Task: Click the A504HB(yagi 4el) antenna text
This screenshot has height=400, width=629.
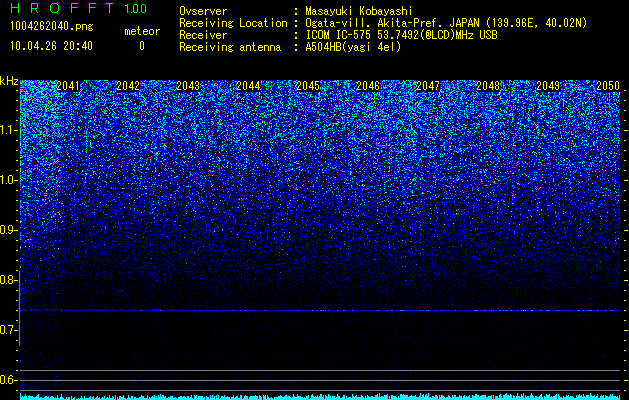Action: (353, 47)
